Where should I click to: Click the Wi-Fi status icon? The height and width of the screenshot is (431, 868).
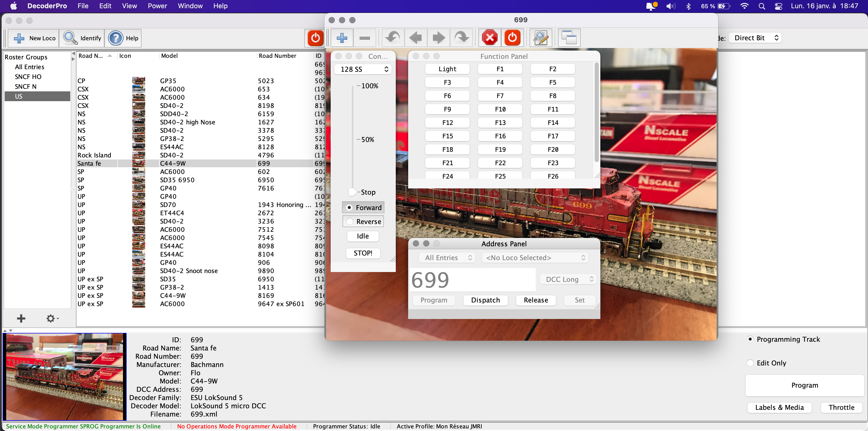744,6
